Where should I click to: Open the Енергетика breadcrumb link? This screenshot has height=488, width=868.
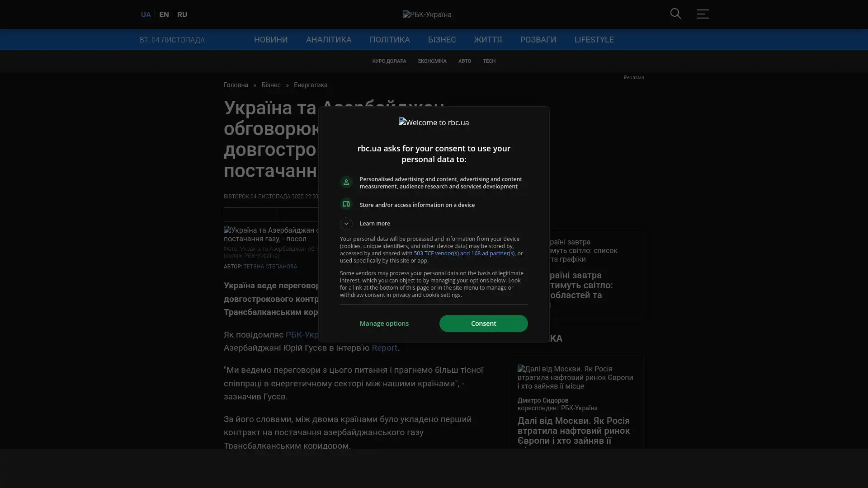coord(310,85)
